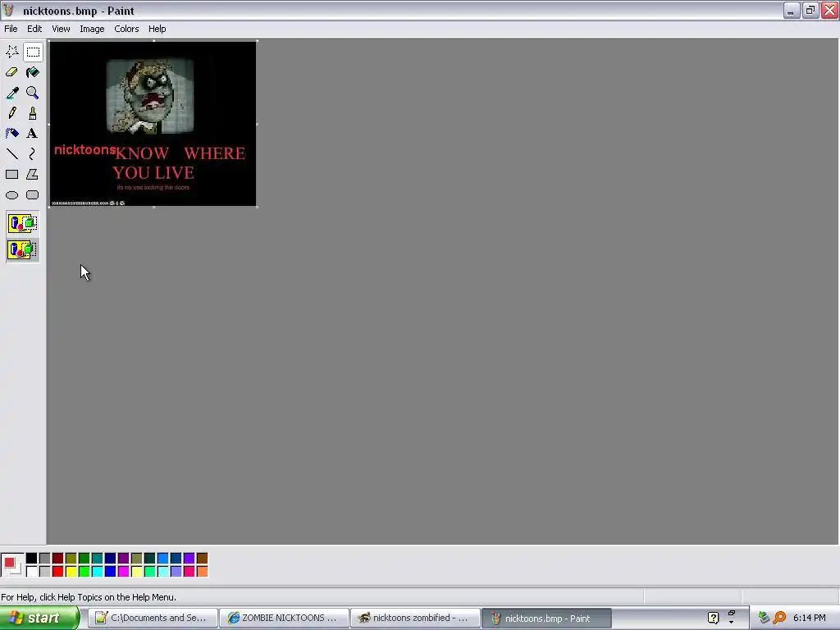The width and height of the screenshot is (840, 630).
Task: Select the bright red palette swatch
Action: click(x=58, y=572)
